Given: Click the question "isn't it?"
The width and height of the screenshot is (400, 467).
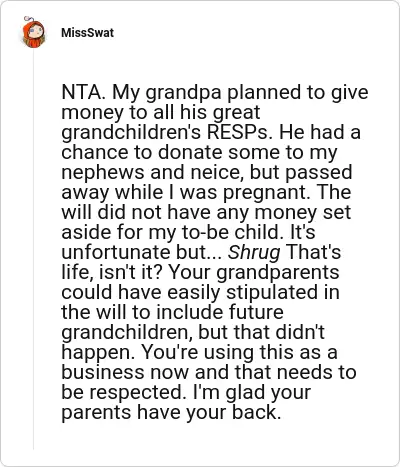Looking at the screenshot, I should tap(131, 272).
